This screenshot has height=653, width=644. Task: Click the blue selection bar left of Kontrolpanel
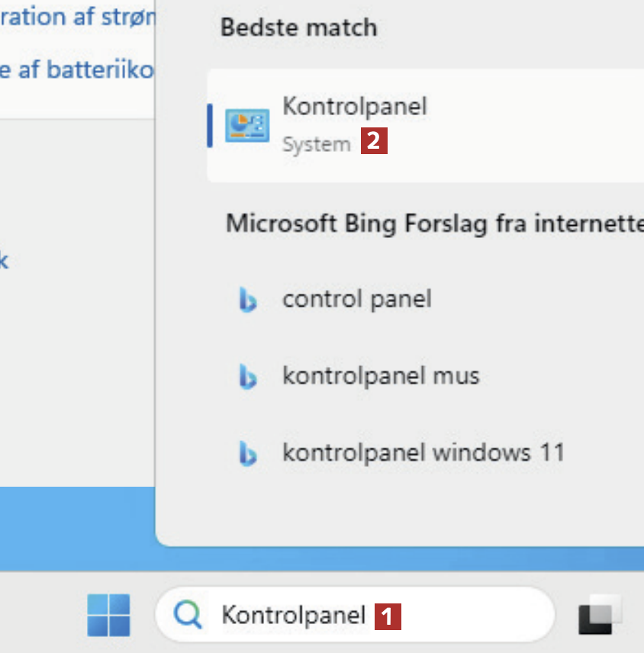[210, 125]
